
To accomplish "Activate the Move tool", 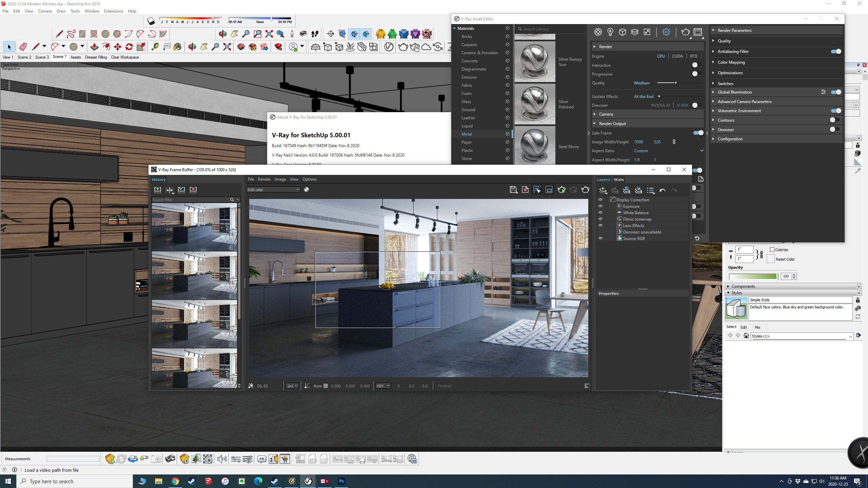I will click(x=118, y=47).
